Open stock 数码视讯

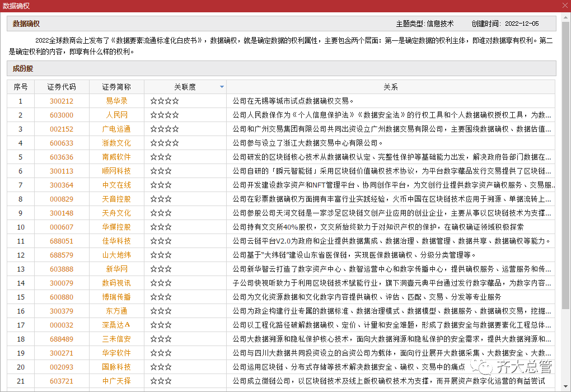click(x=116, y=283)
